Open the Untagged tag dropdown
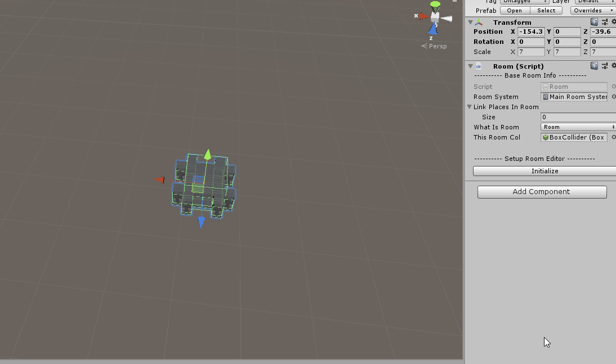This screenshot has width=616, height=364. pyautogui.click(x=525, y=2)
